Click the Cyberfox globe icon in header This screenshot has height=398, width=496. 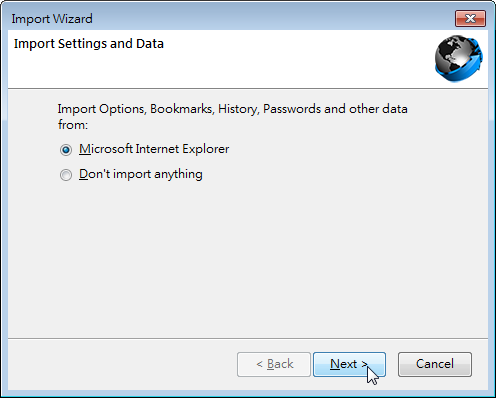pyautogui.click(x=459, y=59)
